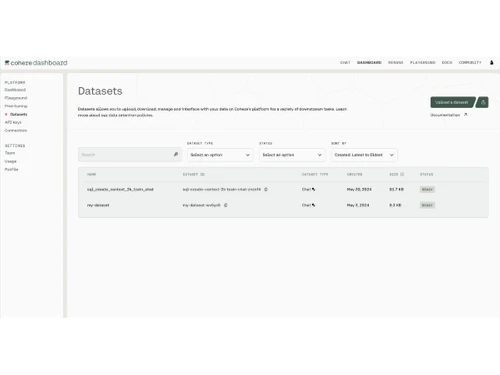Open the sql_create_context_2k_train_chat dataset
500x375 pixels.
pyautogui.click(x=120, y=189)
